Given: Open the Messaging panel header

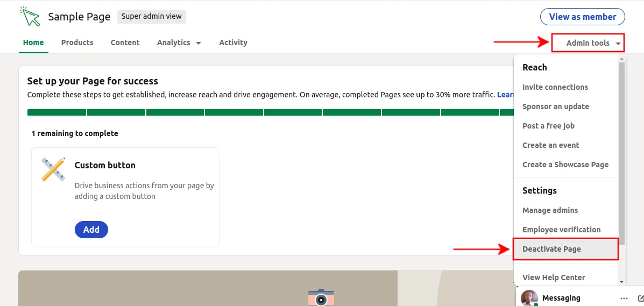Looking at the screenshot, I should click(580, 298).
